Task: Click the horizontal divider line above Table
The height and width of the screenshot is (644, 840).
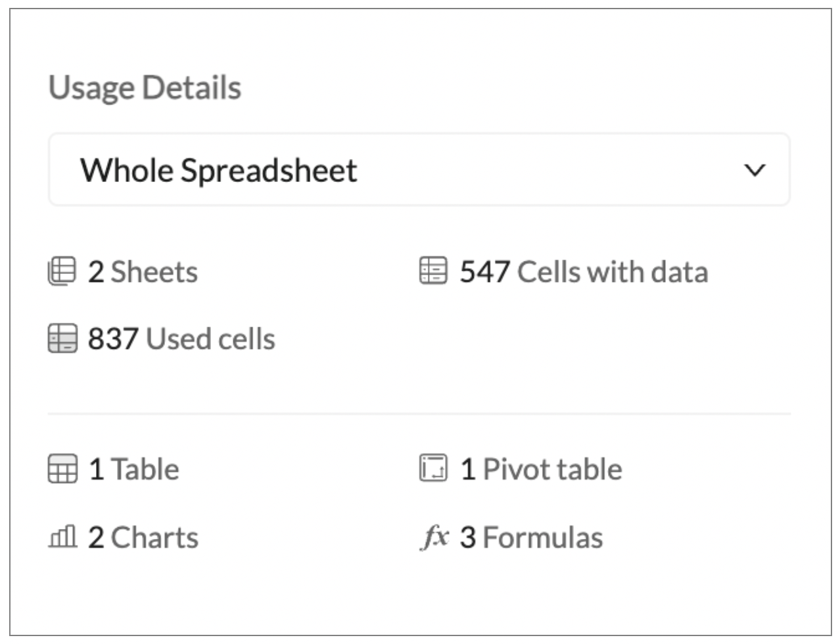Action: tap(419, 414)
